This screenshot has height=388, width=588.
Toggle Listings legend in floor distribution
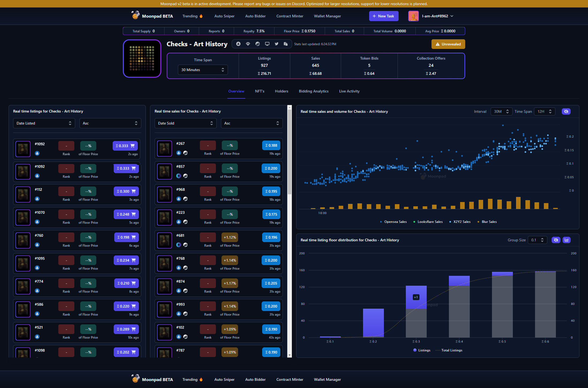pyautogui.click(x=422, y=350)
